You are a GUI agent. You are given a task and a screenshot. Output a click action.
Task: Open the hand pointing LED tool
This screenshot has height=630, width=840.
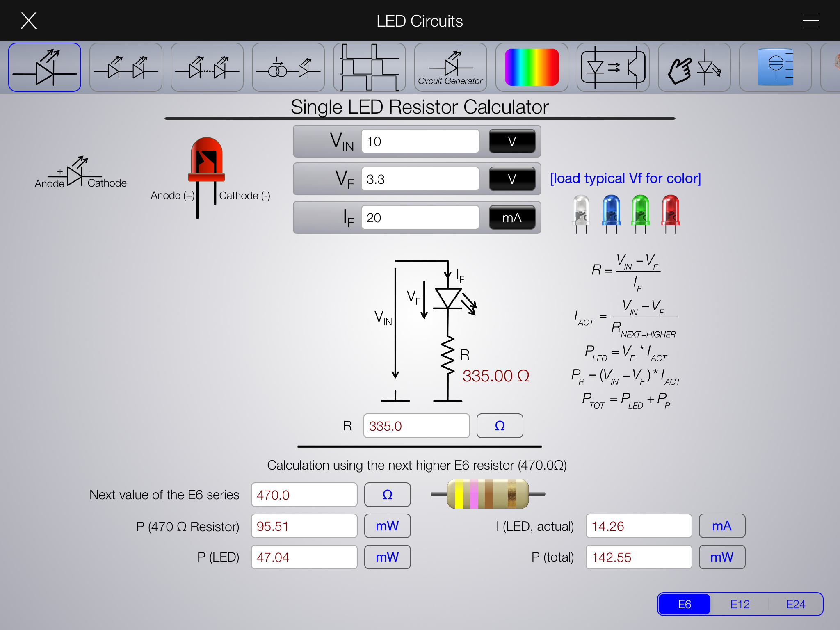[694, 67]
